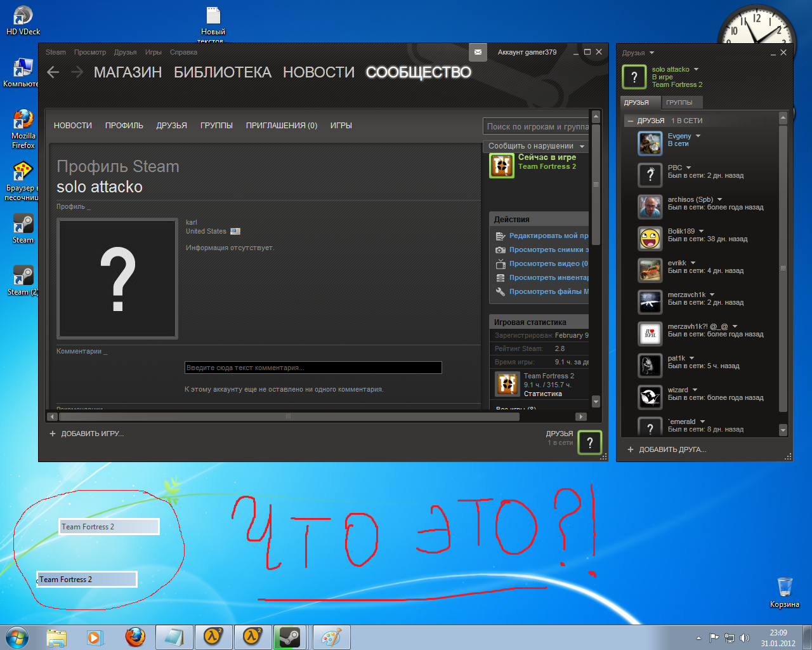Click the Team Fortress 2 'now playing' icon
812x650 pixels.
coord(502,166)
